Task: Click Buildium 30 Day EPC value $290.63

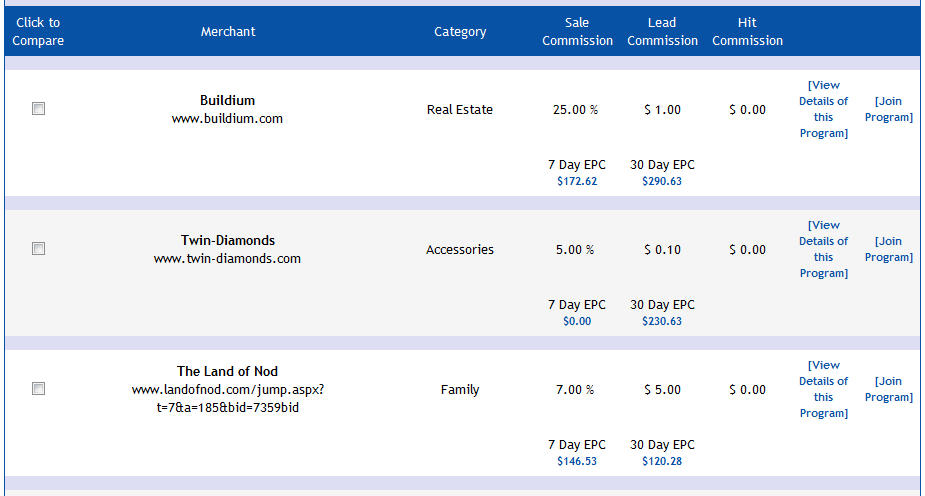Action: click(662, 181)
